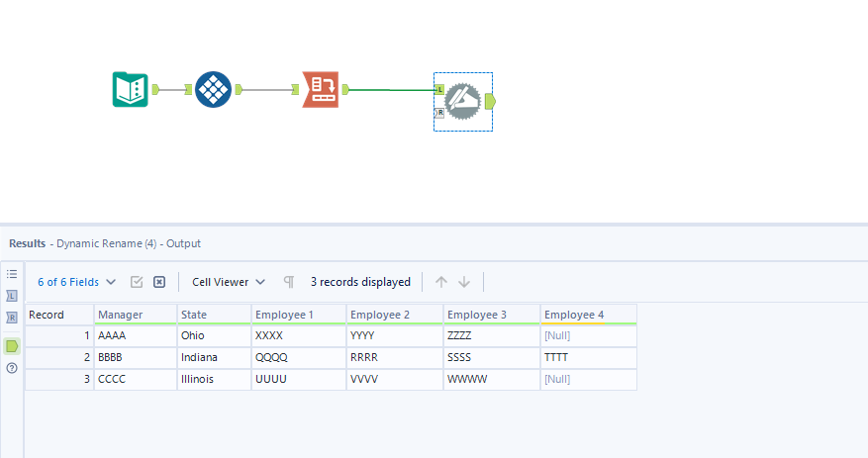Show the L input anchor results
Screen dimensions: 868x458
pos(12,295)
